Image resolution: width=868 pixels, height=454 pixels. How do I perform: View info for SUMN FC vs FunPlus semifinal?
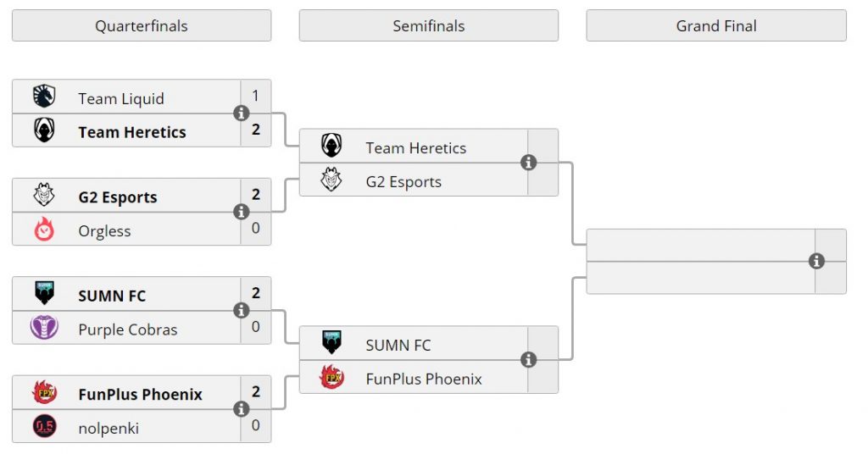(x=529, y=360)
